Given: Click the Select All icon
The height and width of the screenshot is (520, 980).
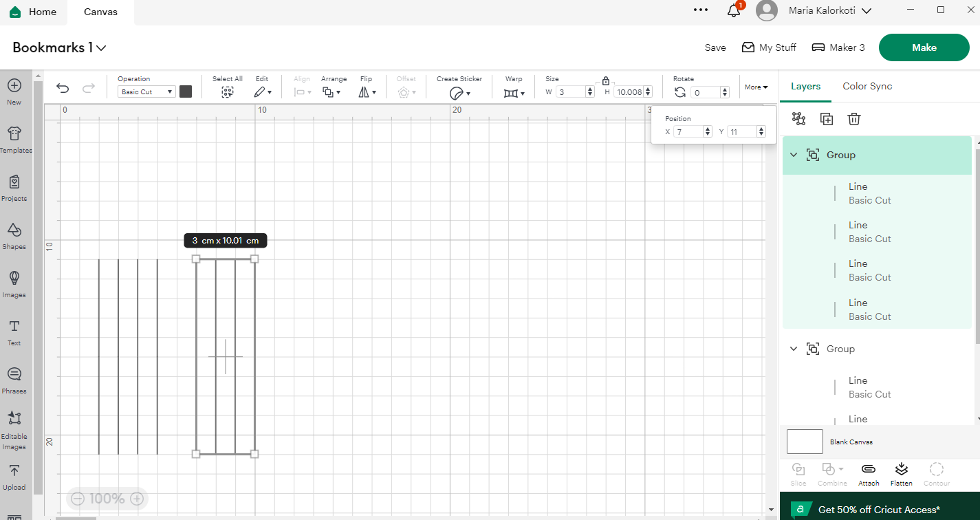Looking at the screenshot, I should point(227,92).
